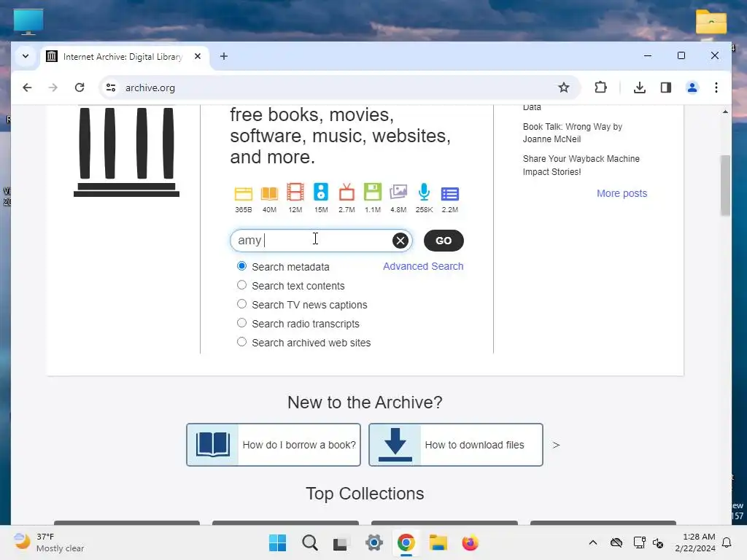Open File Explorer from the taskbar

(438, 542)
